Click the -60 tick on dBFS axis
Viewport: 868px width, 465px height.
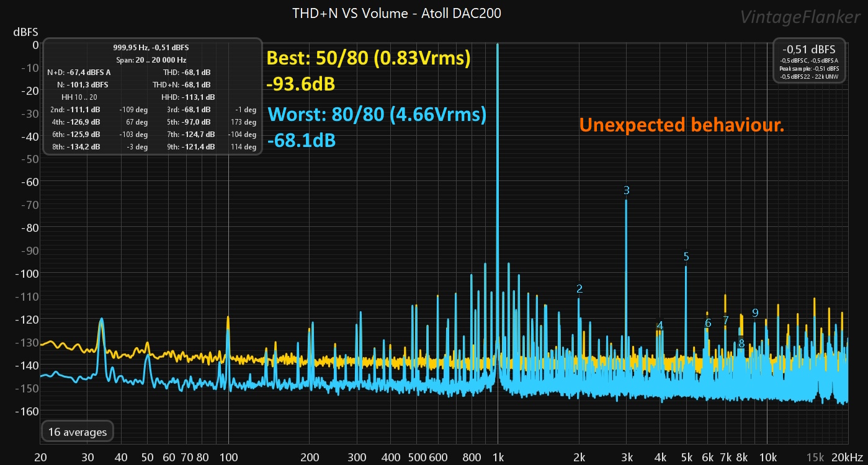[x=29, y=182]
